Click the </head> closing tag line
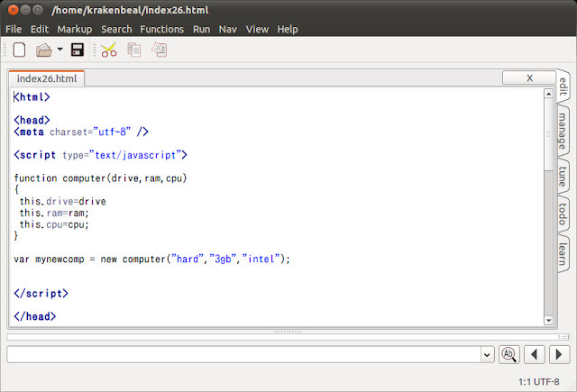 [x=34, y=316]
